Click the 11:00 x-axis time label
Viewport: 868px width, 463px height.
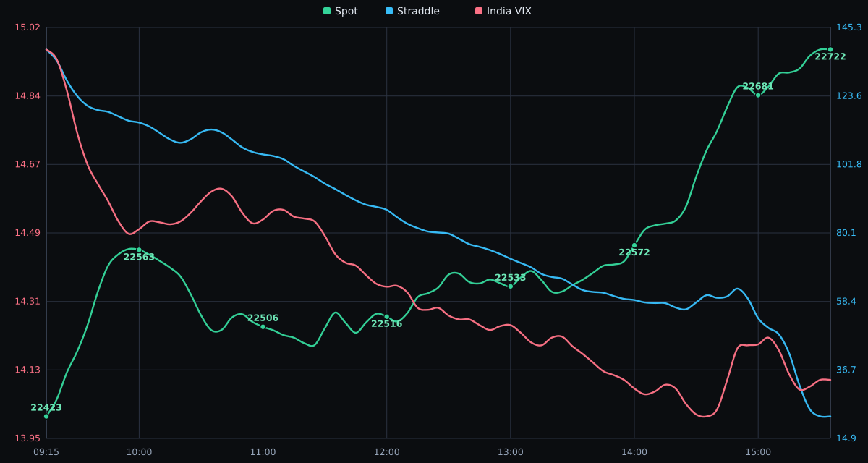point(263,452)
